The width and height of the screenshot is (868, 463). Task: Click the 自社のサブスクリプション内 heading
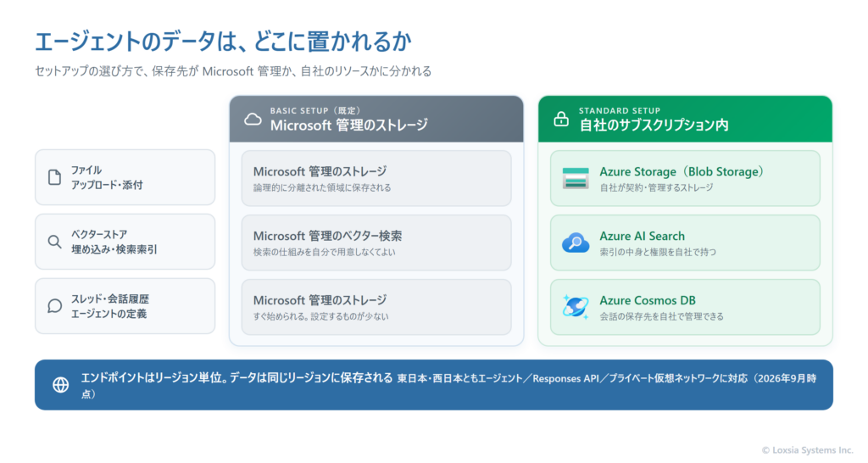pyautogui.click(x=654, y=126)
